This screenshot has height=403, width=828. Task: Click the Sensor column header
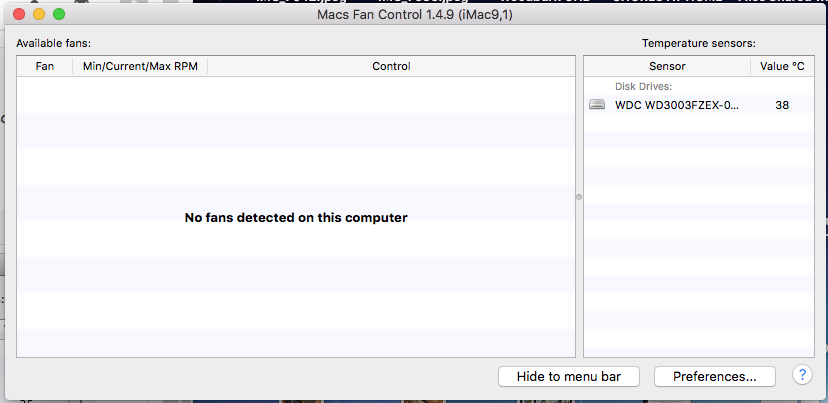(x=667, y=66)
